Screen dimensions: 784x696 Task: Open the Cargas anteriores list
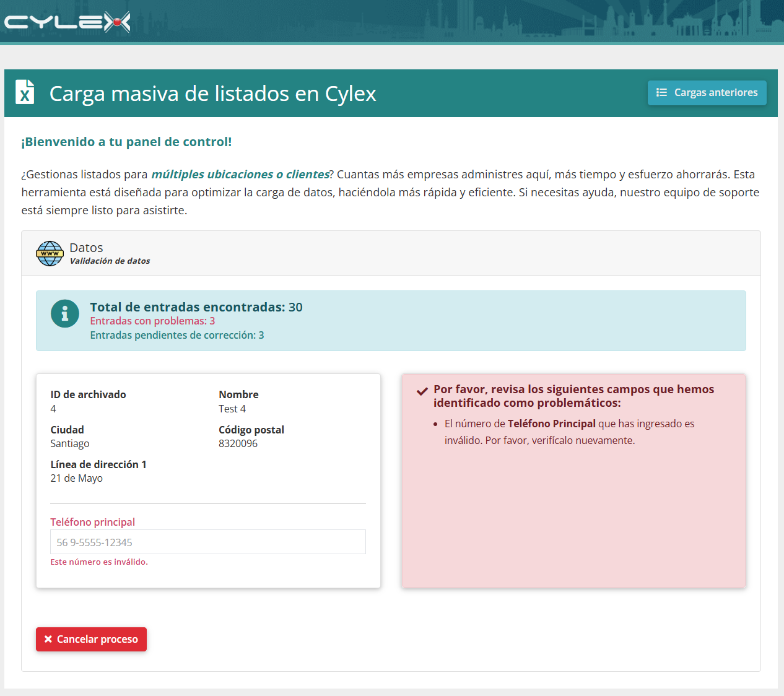coord(707,92)
